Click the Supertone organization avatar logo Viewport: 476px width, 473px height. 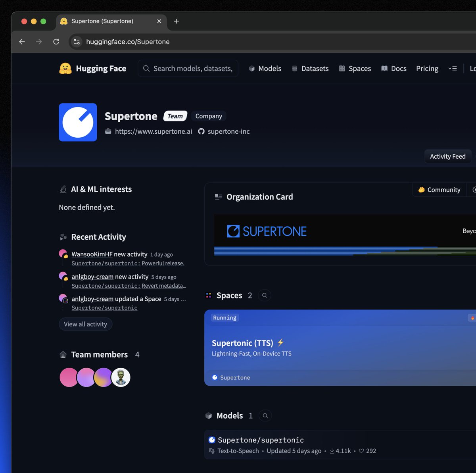78,122
